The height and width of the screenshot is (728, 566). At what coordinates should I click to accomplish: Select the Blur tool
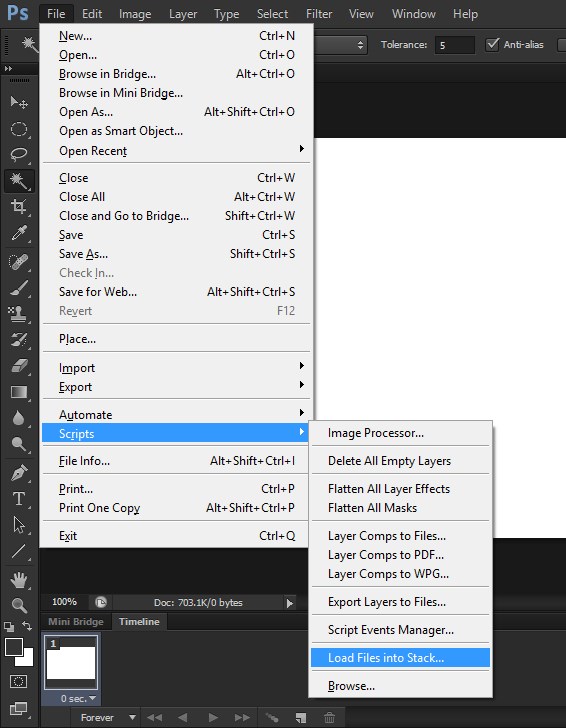(19, 418)
